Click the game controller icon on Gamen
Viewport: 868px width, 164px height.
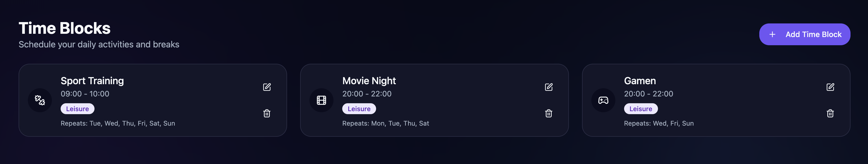point(603,100)
